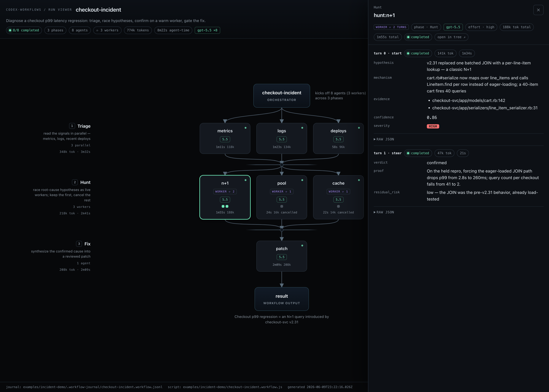Click the 1m34s duration pill
The height and width of the screenshot is (392, 549).
click(x=467, y=53)
